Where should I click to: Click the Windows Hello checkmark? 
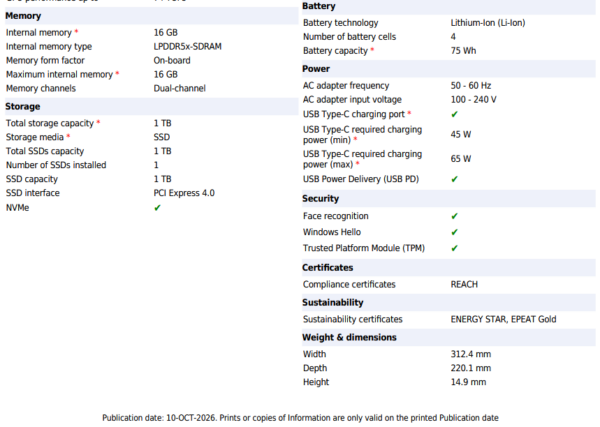(x=454, y=232)
